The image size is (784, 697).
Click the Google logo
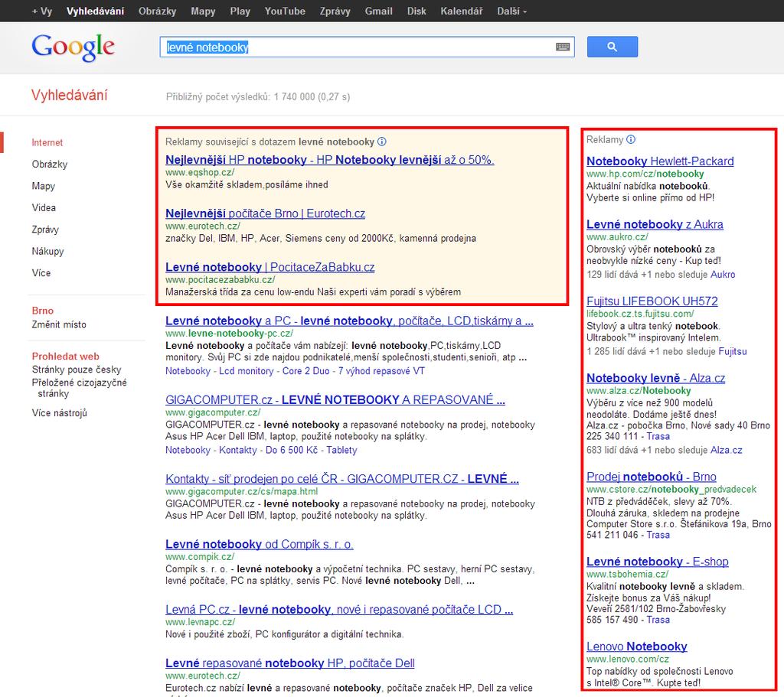(x=73, y=47)
